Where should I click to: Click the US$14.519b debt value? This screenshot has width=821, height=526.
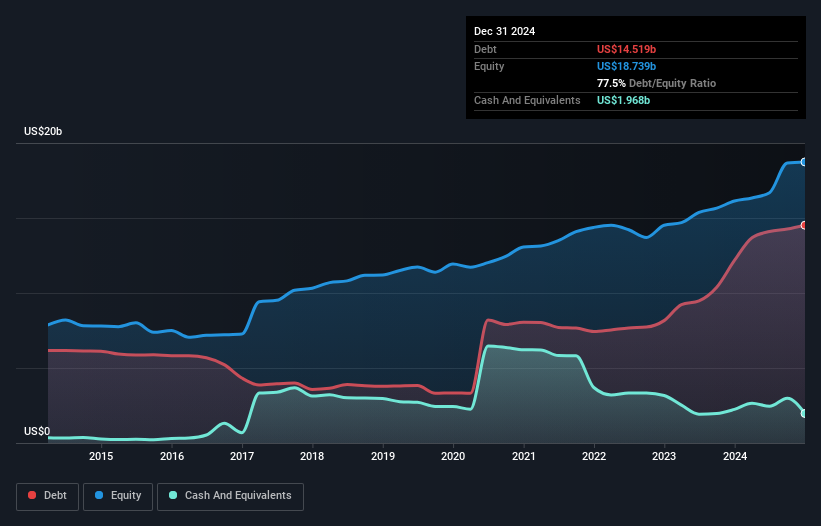626,49
